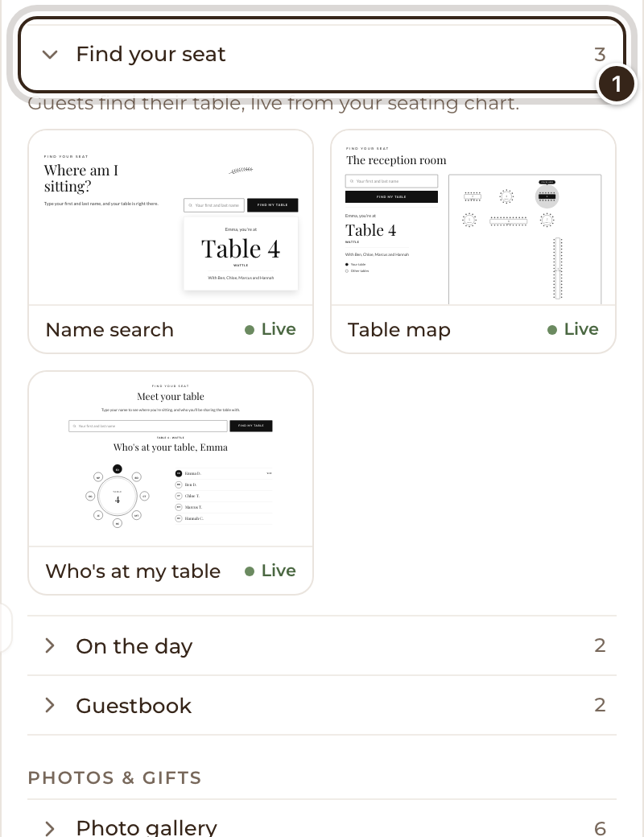This screenshot has height=837, width=644.
Task: Click the Live status on Name search
Action: coord(270,329)
